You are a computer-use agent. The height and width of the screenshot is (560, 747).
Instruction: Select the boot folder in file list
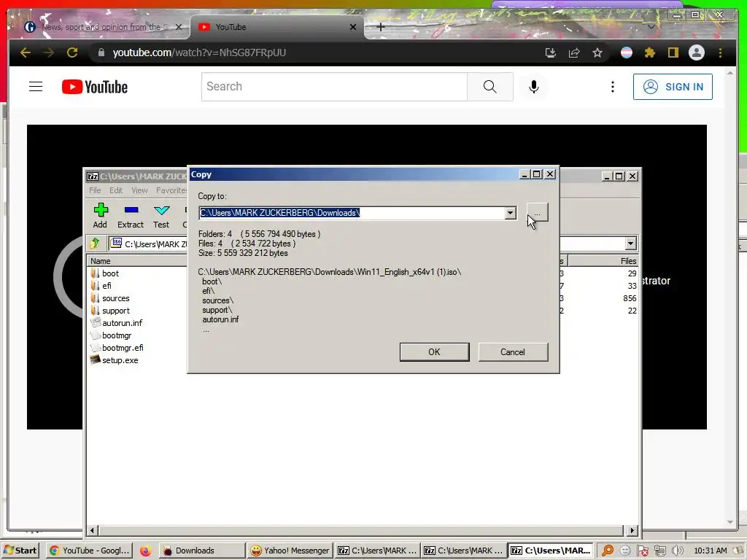[x=111, y=273]
